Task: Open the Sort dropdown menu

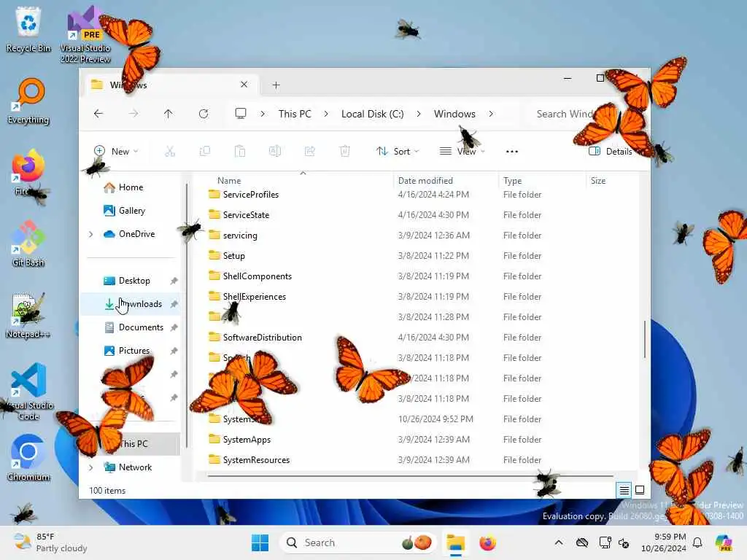Action: coord(398,152)
